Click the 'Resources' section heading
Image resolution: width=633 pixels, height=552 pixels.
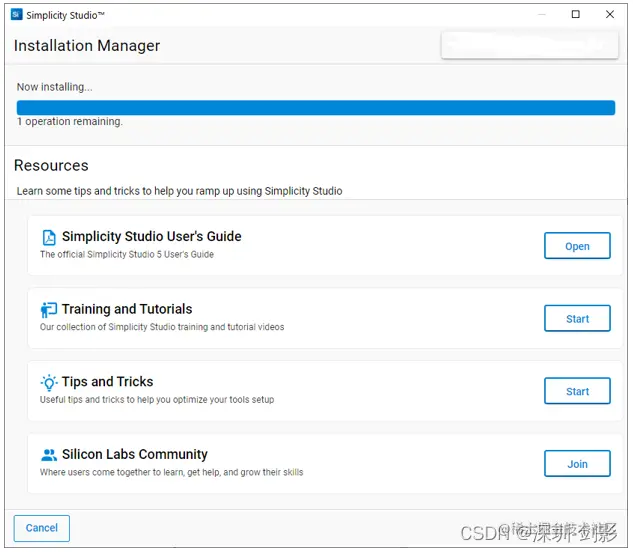pos(51,166)
